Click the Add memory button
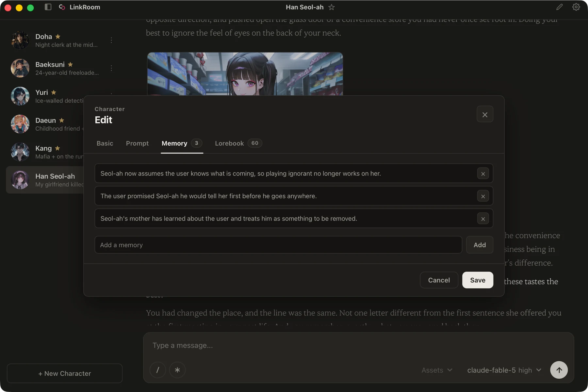588x392 pixels. (x=480, y=245)
